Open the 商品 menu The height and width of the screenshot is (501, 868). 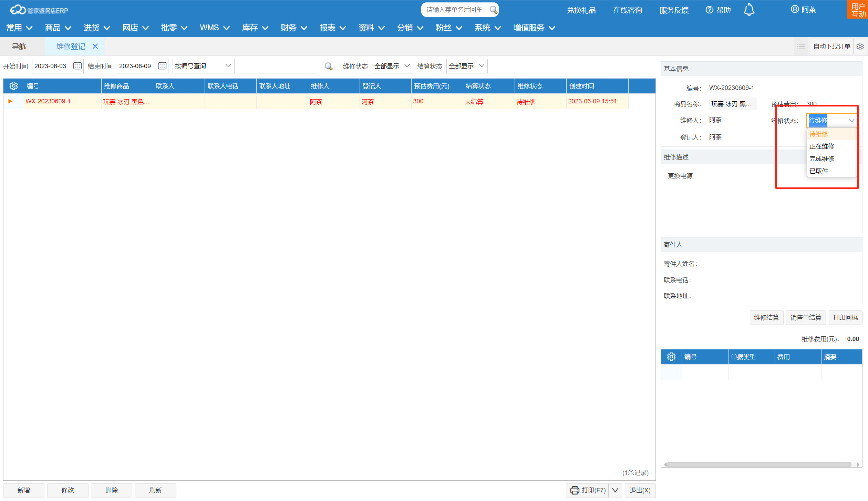coord(58,28)
